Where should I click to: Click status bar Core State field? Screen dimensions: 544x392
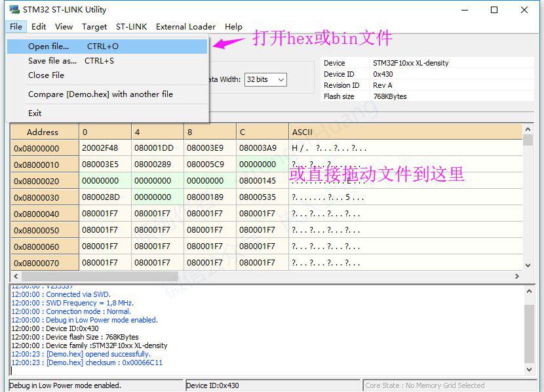(x=450, y=385)
